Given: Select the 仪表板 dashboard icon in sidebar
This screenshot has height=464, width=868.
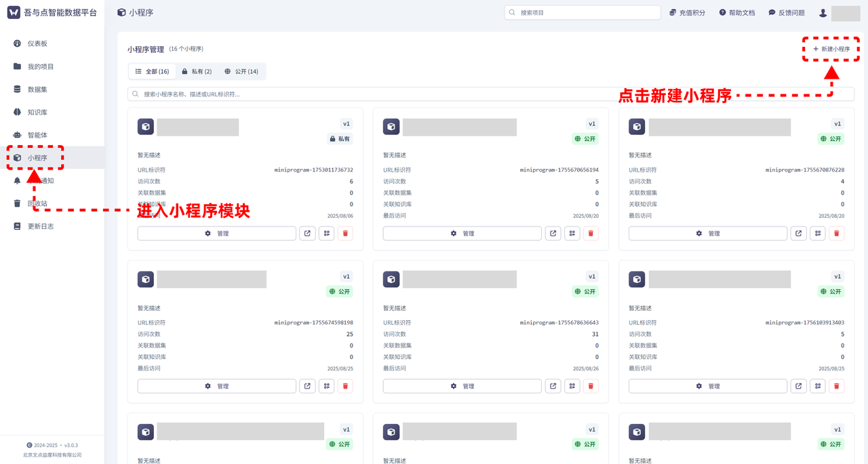Looking at the screenshot, I should (16, 43).
